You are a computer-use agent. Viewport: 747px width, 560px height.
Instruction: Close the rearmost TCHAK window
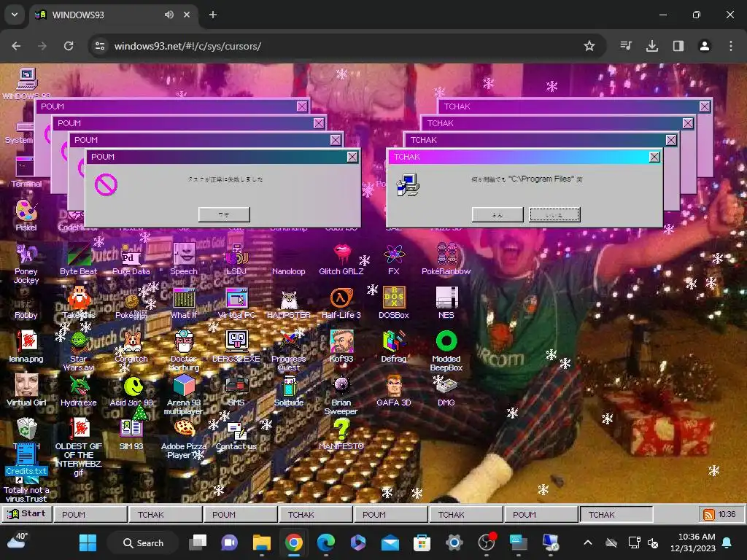pyautogui.click(x=705, y=106)
